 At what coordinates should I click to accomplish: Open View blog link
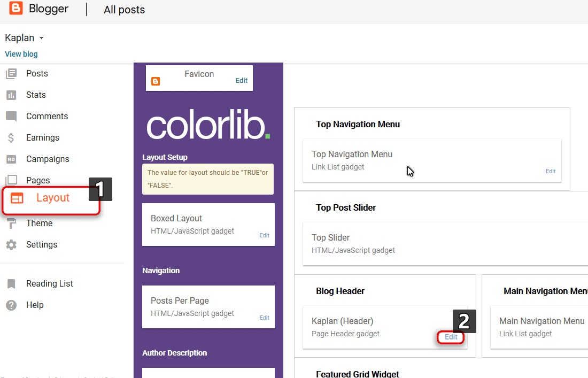(x=21, y=54)
